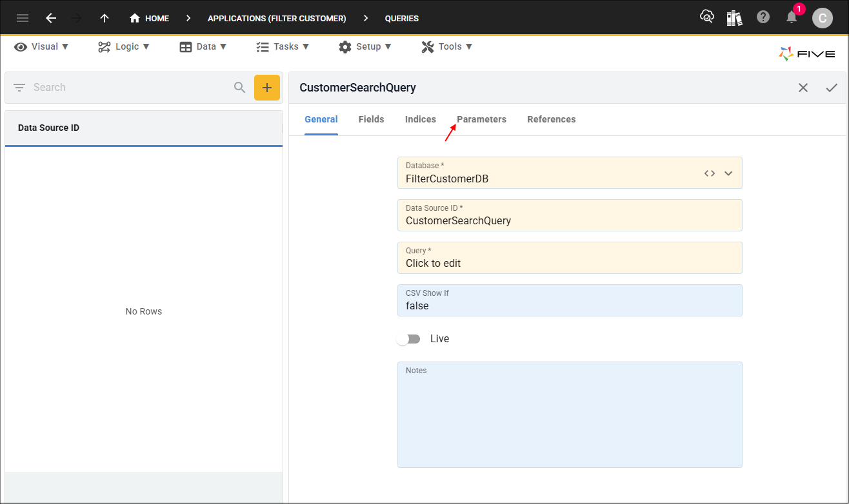Open the user avatar C menu
The height and width of the screenshot is (504, 849).
[x=822, y=18]
